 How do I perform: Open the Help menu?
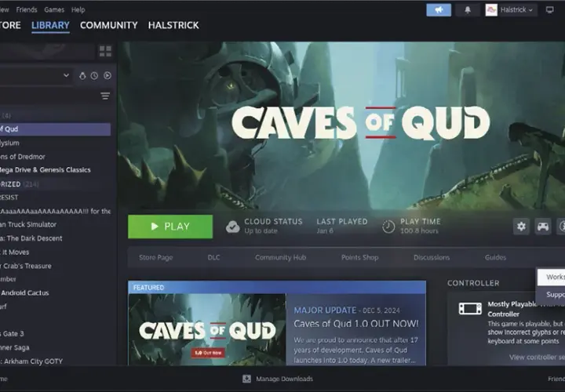[78, 9]
